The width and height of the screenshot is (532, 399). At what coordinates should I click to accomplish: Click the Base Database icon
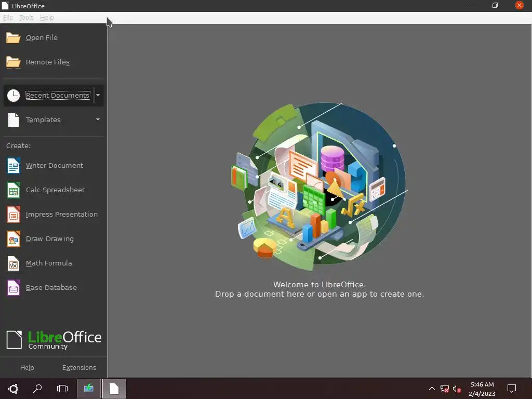point(13,288)
